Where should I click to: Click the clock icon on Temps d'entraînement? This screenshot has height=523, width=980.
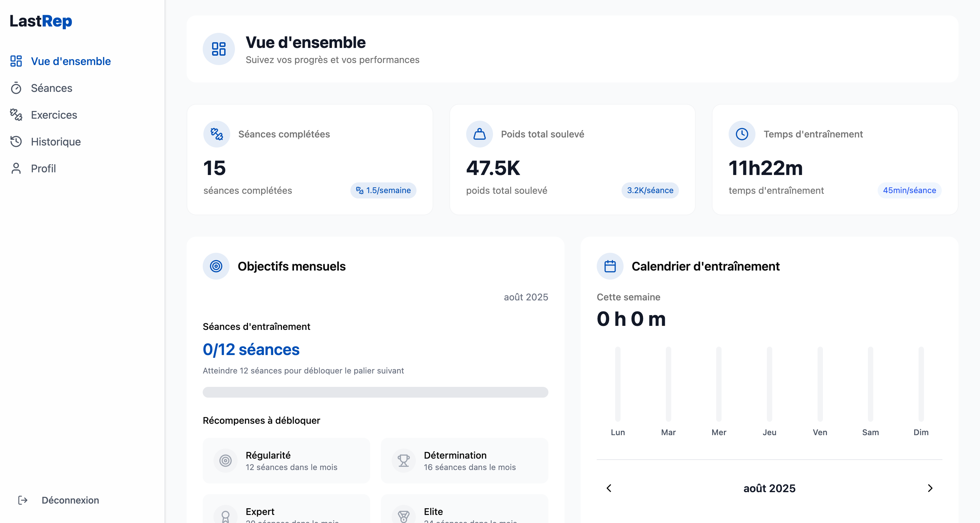[x=742, y=134]
